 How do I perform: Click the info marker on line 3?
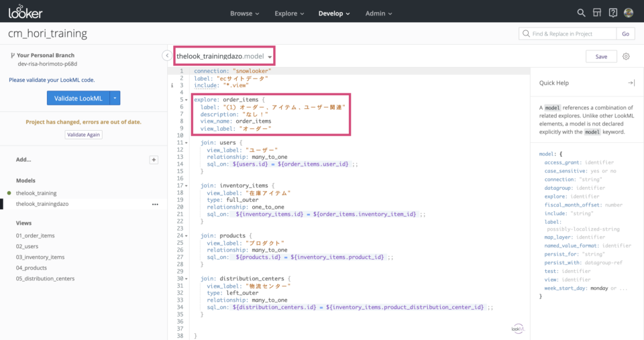point(172,85)
